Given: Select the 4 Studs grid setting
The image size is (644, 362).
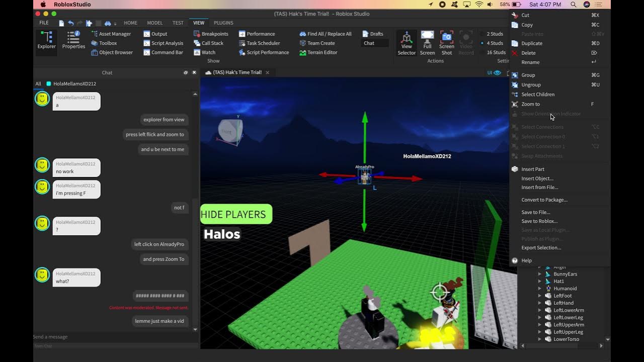Looking at the screenshot, I should (x=492, y=43).
